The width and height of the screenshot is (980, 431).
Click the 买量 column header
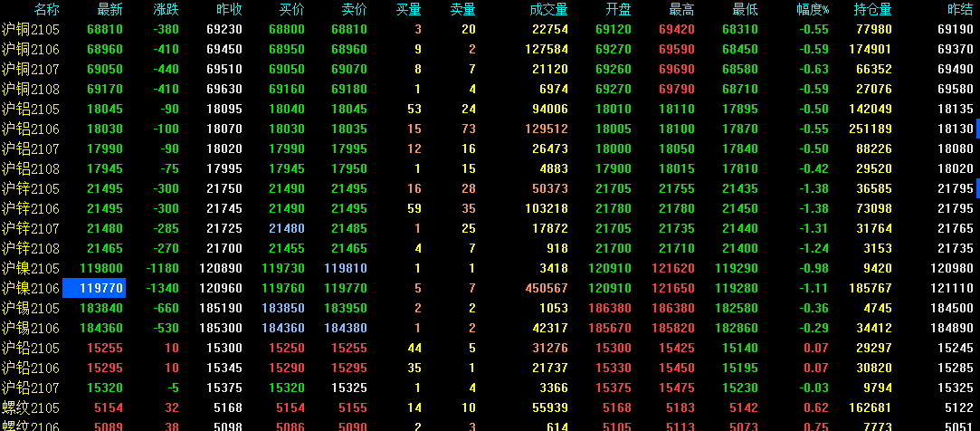(x=409, y=9)
